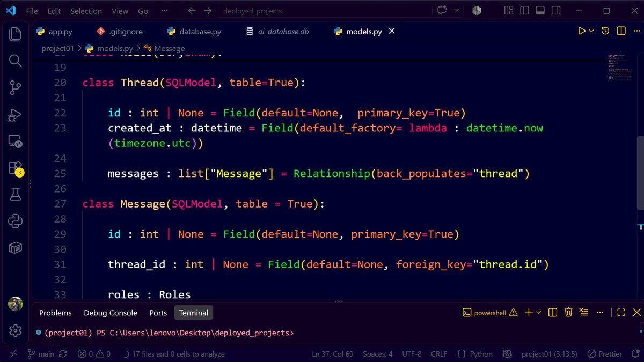Show the Ports panel tab

(x=158, y=313)
